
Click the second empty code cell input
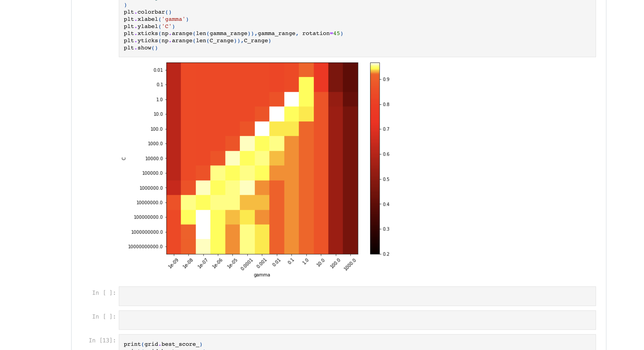click(x=357, y=320)
